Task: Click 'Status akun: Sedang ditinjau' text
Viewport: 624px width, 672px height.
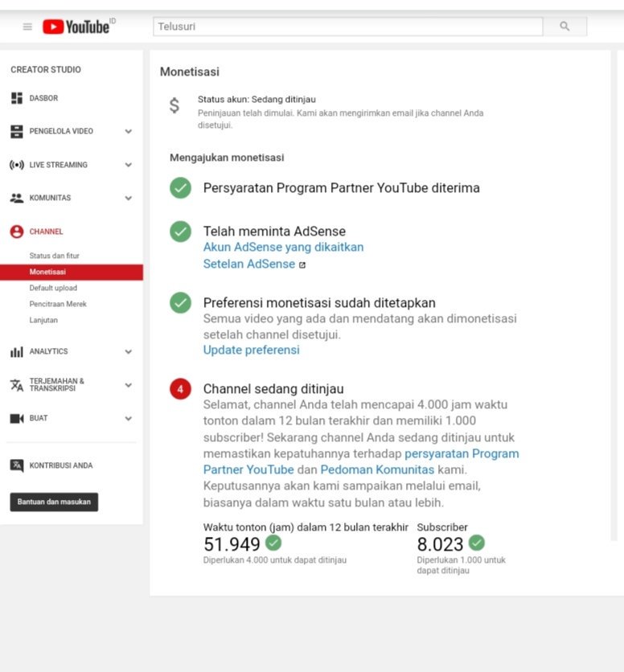Action: [x=257, y=100]
